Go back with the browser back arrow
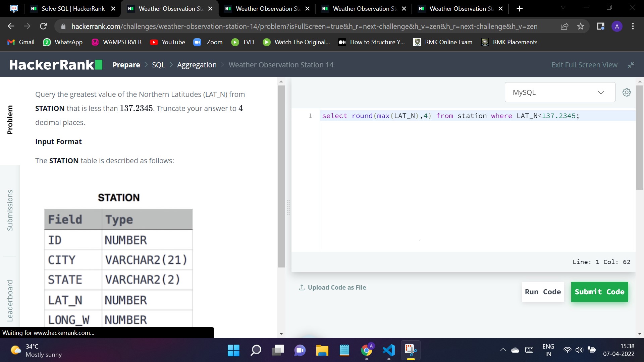Viewport: 644px width, 362px height. (x=11, y=26)
